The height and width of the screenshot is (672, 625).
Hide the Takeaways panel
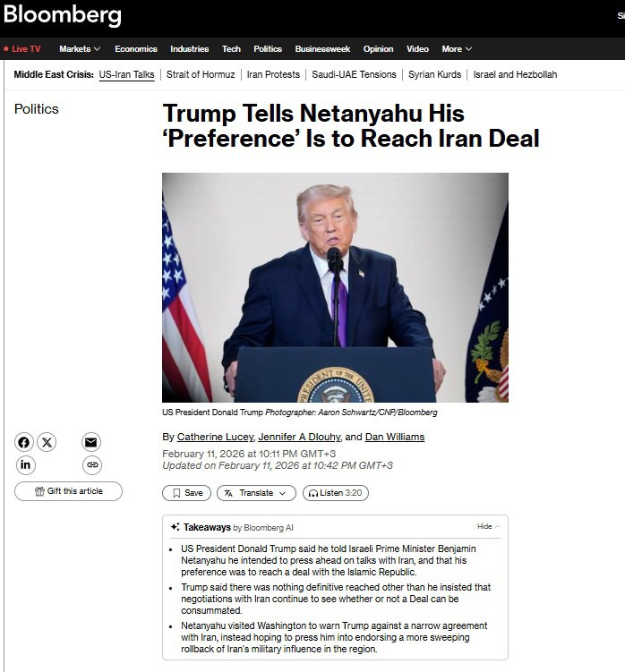pos(488,527)
